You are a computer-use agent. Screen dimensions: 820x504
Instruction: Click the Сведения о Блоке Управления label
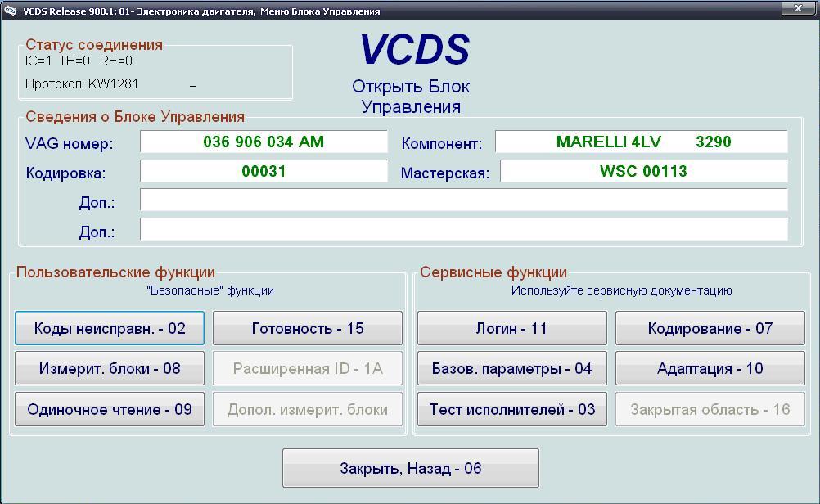click(x=135, y=116)
